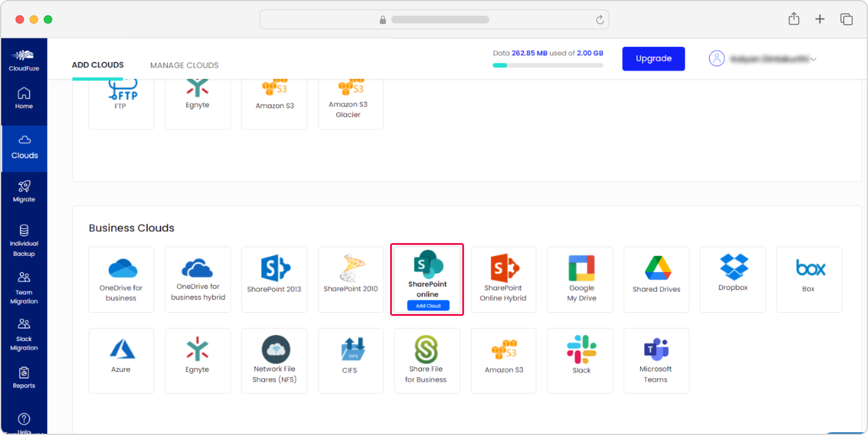Select the Dropbox business cloud
The width and height of the screenshot is (868, 435).
click(x=733, y=280)
